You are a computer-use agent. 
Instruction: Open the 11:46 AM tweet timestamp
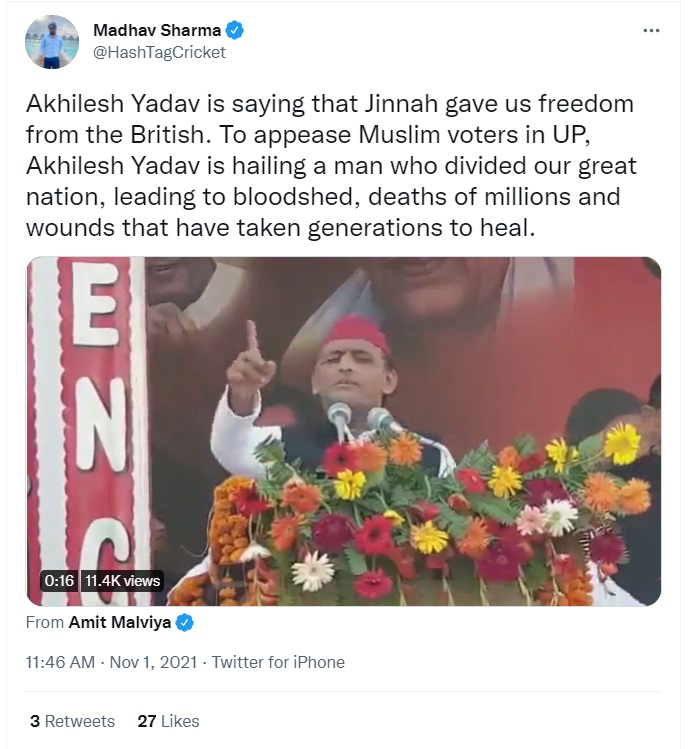point(59,662)
